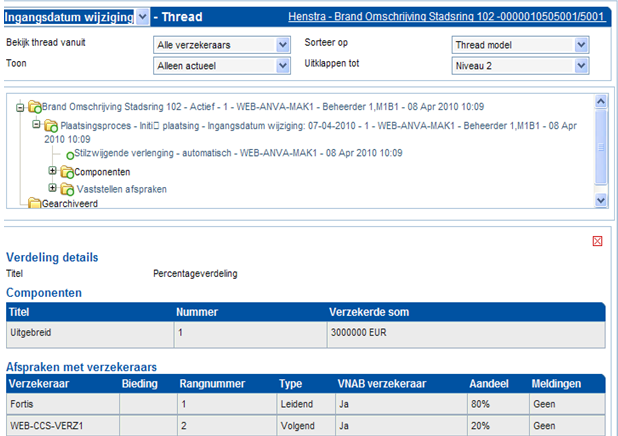618x436 pixels.
Task: Click the Gearchiveerd folder icon
Action: (34, 203)
